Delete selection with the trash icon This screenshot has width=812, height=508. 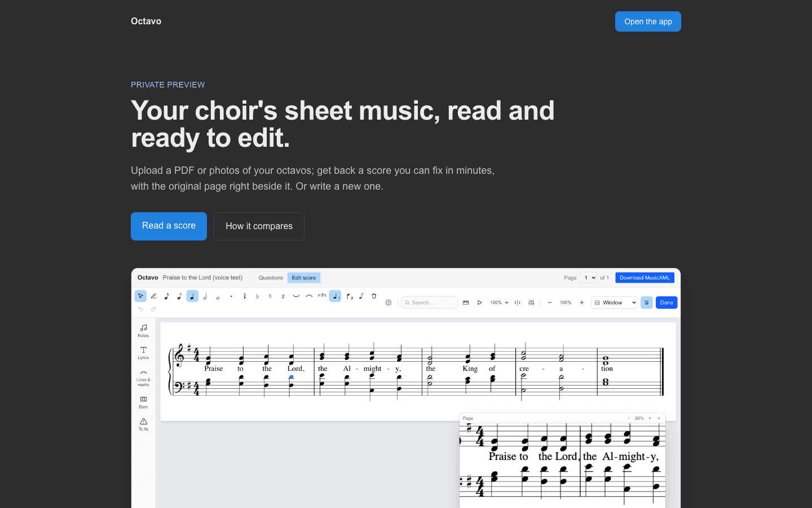pyautogui.click(x=374, y=296)
